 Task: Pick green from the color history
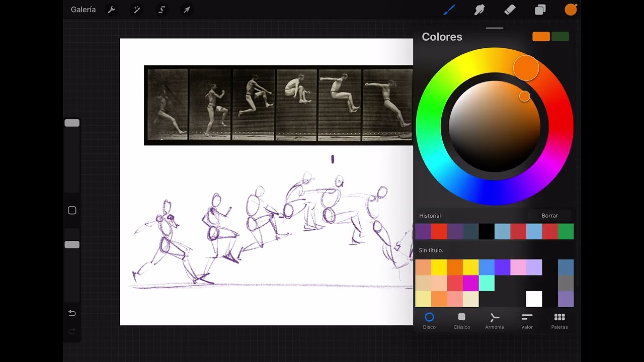(566, 231)
